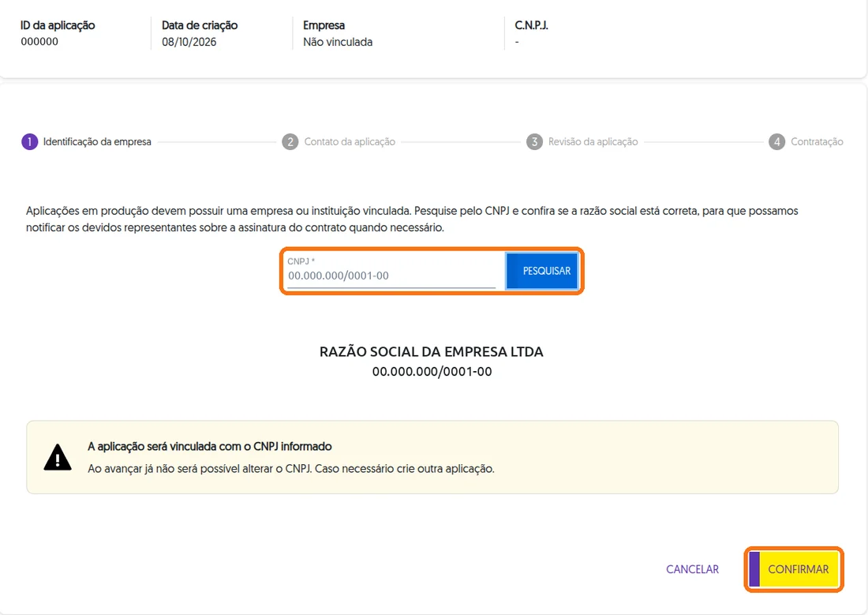Click the Ao avançar warning description text
868x615 pixels.
click(291, 469)
